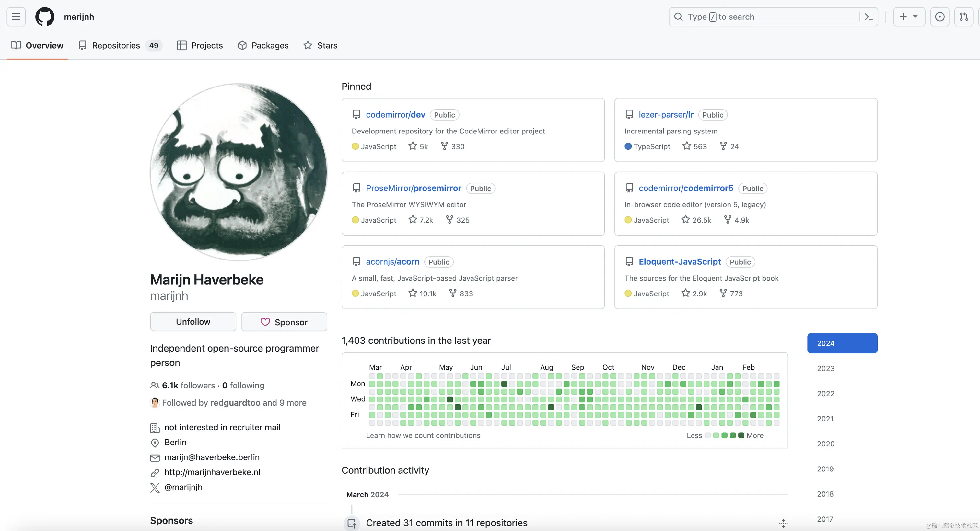The height and width of the screenshot is (531, 980).
Task: Open the pull requests icon in header
Action: point(964,17)
